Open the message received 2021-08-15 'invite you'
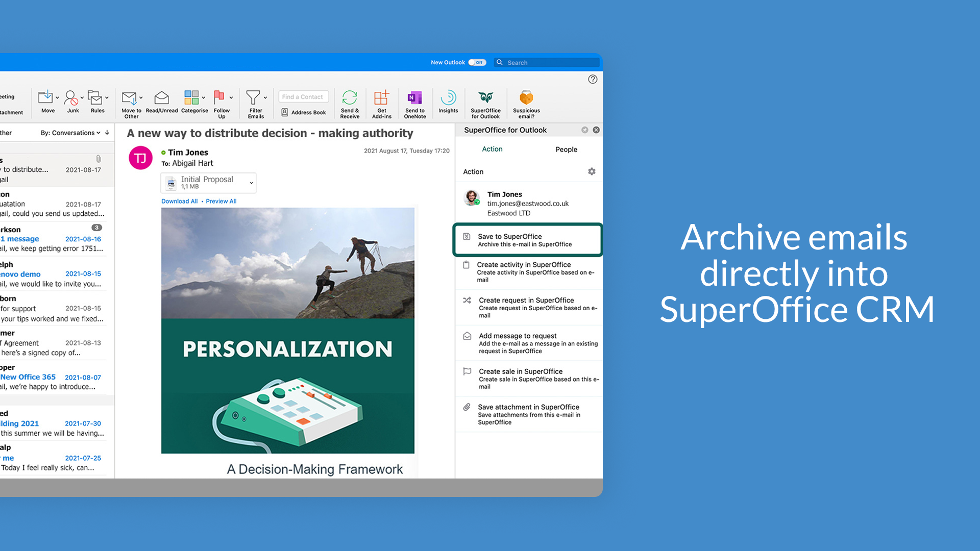The height and width of the screenshot is (551, 980). pos(54,274)
